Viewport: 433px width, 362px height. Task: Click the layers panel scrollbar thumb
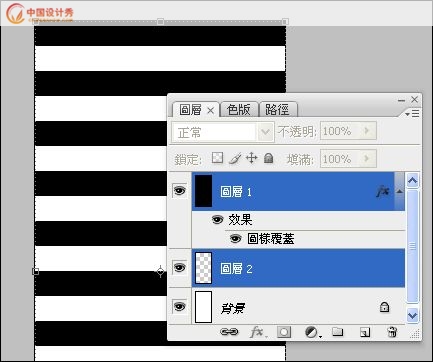click(412, 246)
